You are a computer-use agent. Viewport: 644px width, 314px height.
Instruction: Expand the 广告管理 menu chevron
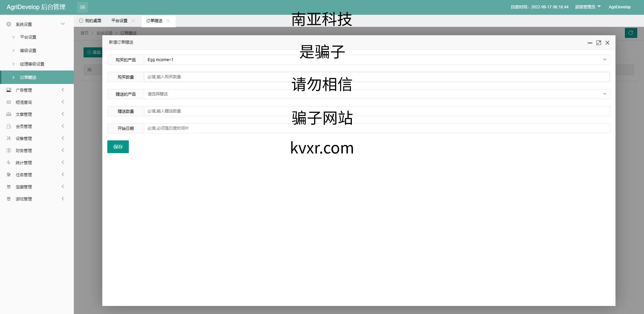[x=63, y=90]
